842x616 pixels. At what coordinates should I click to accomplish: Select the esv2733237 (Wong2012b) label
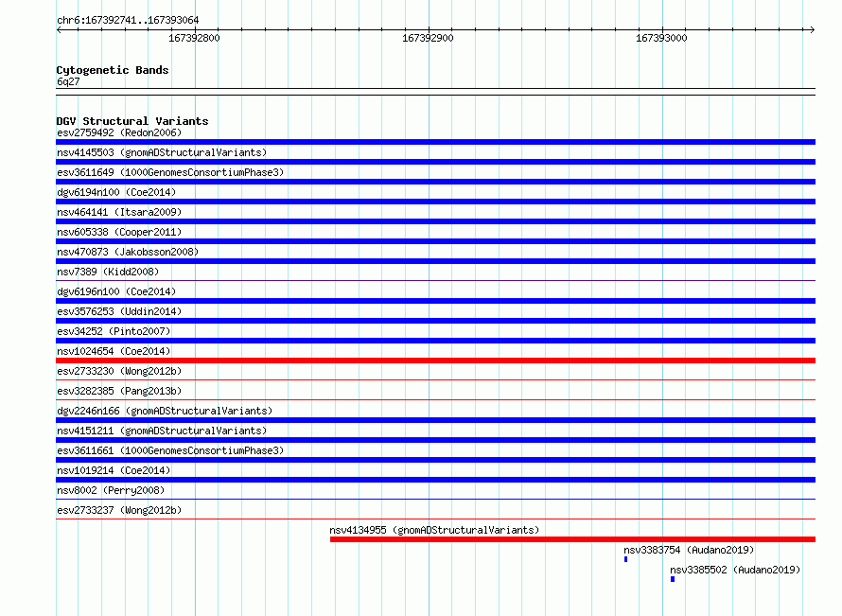119,510
